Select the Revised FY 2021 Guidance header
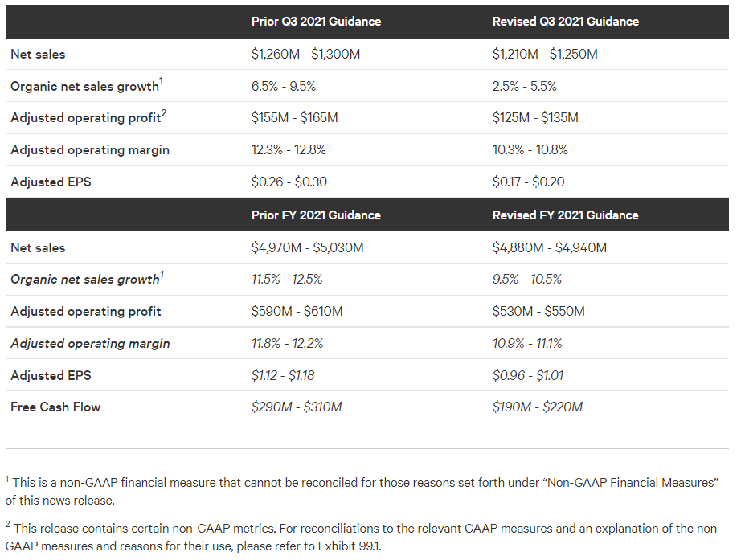Image resolution: width=741 pixels, height=560 pixels. click(x=565, y=215)
